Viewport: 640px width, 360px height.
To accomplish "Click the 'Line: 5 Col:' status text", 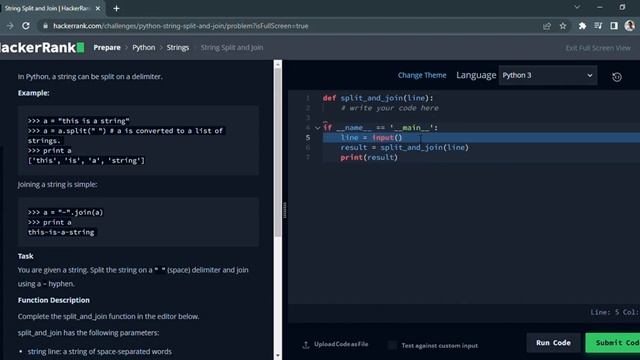I will pyautogui.click(x=615, y=312).
